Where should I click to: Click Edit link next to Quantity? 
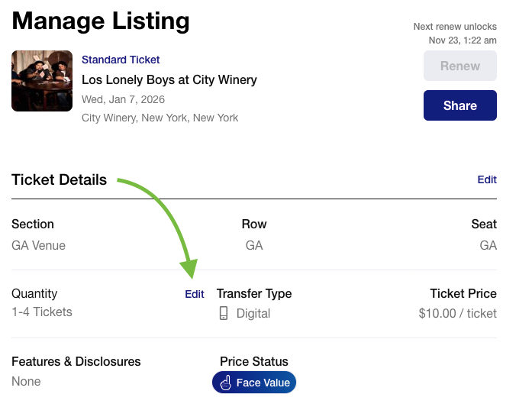(x=195, y=294)
